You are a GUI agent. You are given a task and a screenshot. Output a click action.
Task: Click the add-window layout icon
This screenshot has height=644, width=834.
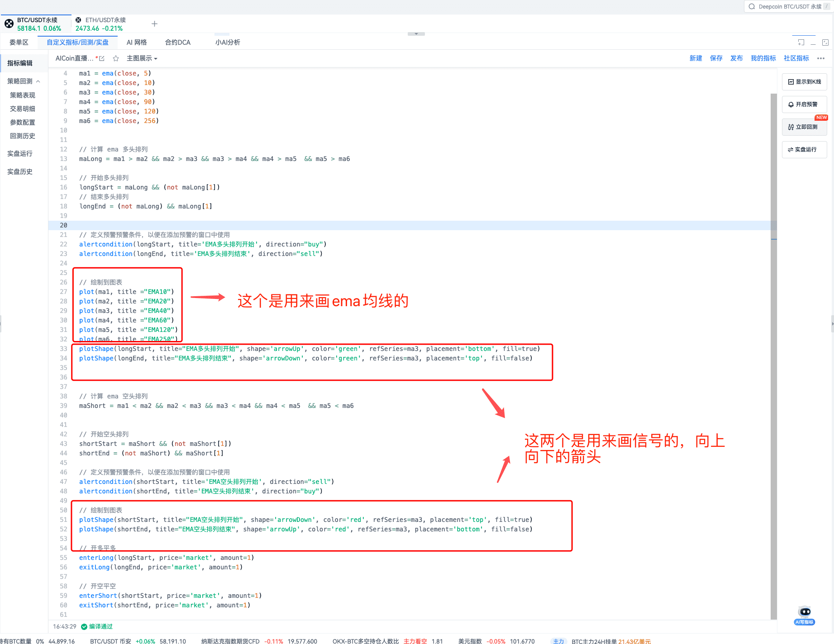(x=801, y=43)
